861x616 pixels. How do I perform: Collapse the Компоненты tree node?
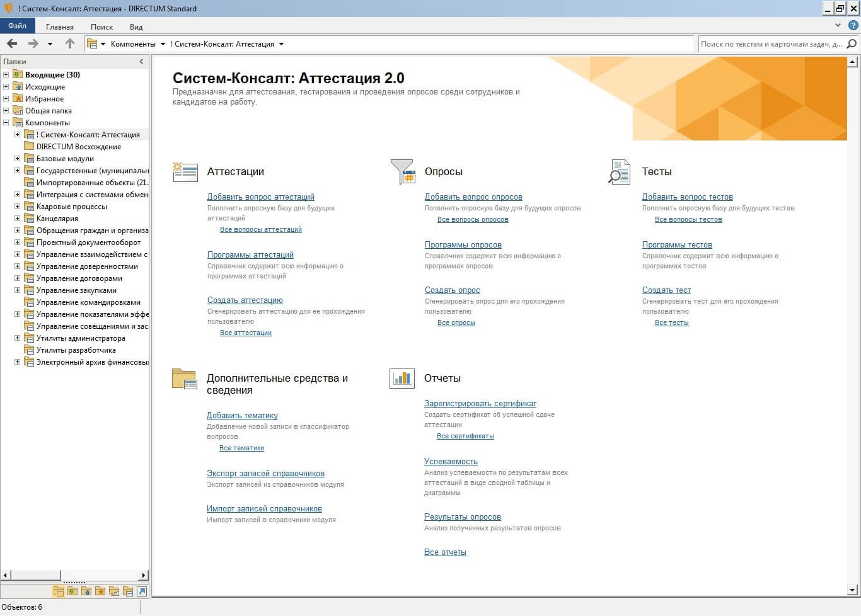[x=6, y=122]
